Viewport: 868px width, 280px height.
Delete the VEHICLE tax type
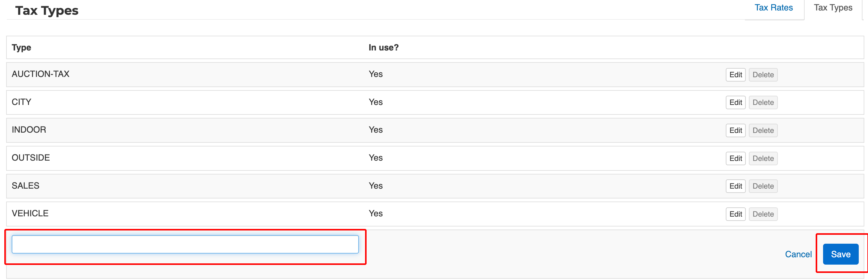tap(763, 214)
